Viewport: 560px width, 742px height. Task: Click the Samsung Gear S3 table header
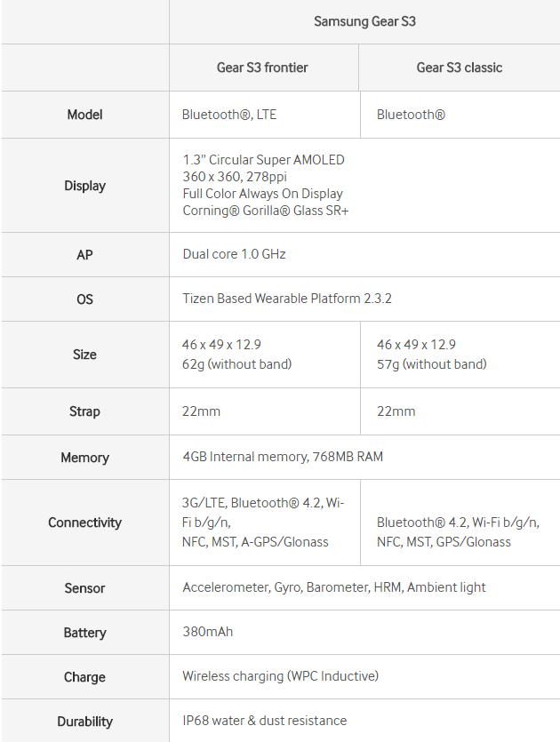coord(364,21)
